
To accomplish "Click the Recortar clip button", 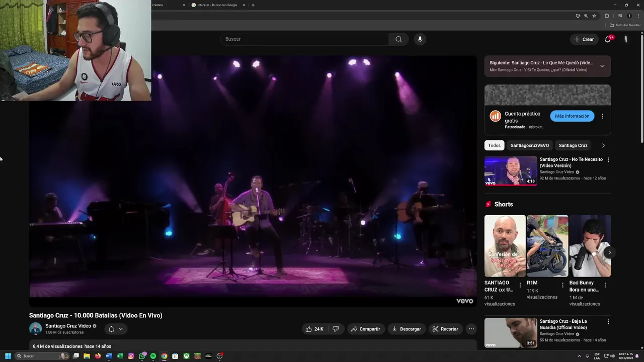I will click(445, 329).
